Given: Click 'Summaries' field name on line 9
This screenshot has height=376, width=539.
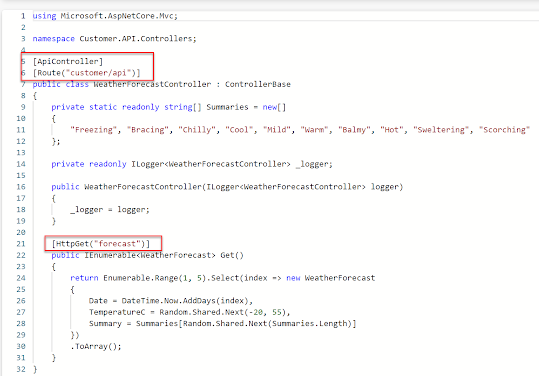Looking at the screenshot, I should point(227,107).
